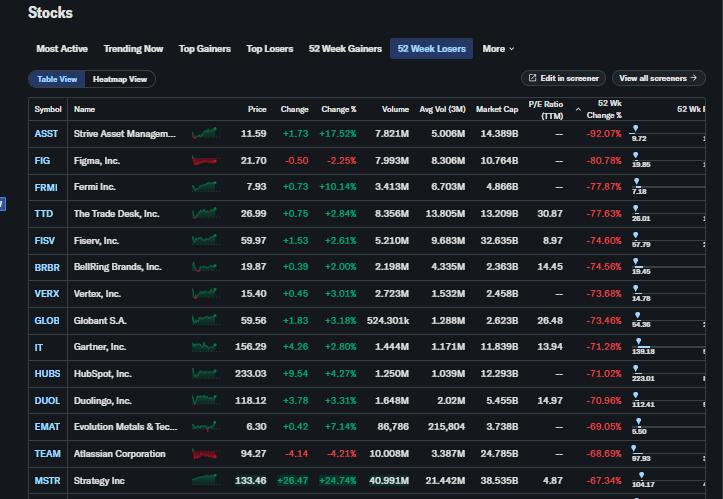The image size is (723, 499).
Task: Click the Atlassian mini price chart
Action: pyautogui.click(x=205, y=453)
